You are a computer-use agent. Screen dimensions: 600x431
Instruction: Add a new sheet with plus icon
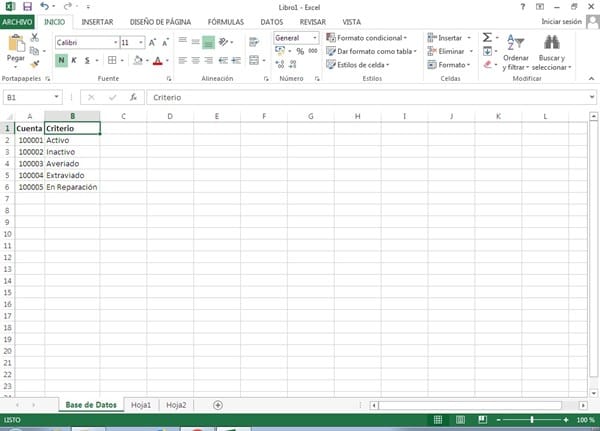click(x=218, y=404)
